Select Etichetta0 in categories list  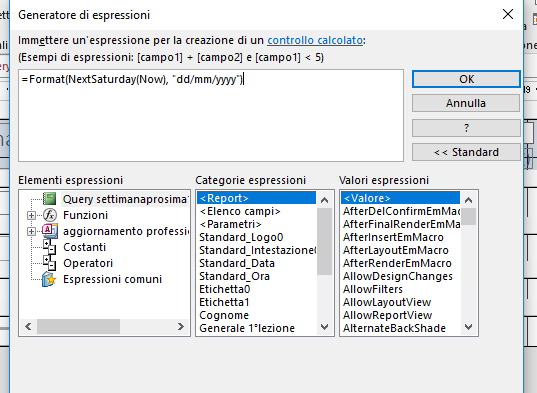point(256,289)
